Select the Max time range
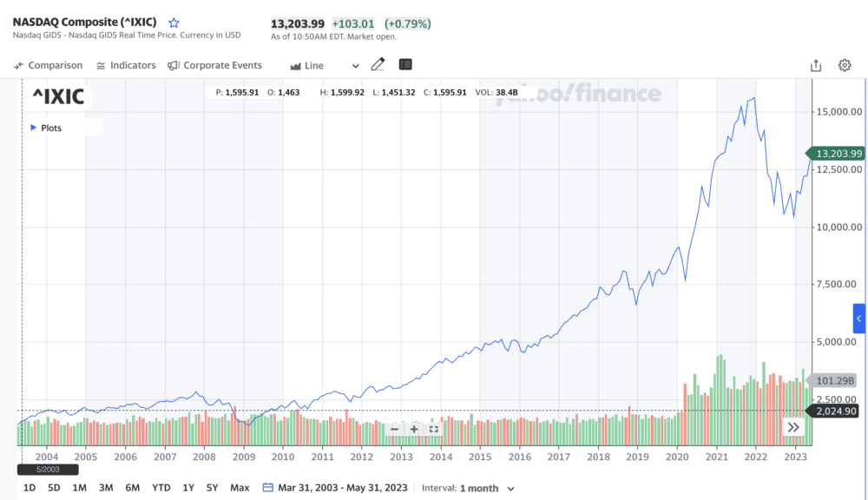The image size is (868, 500). (x=239, y=488)
